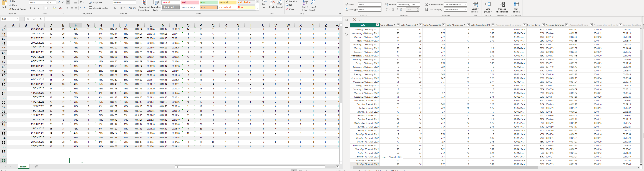The height and width of the screenshot is (171, 644).
Task: Open Data category dropdown showing Uncategorized
Action: [x=465, y=10]
